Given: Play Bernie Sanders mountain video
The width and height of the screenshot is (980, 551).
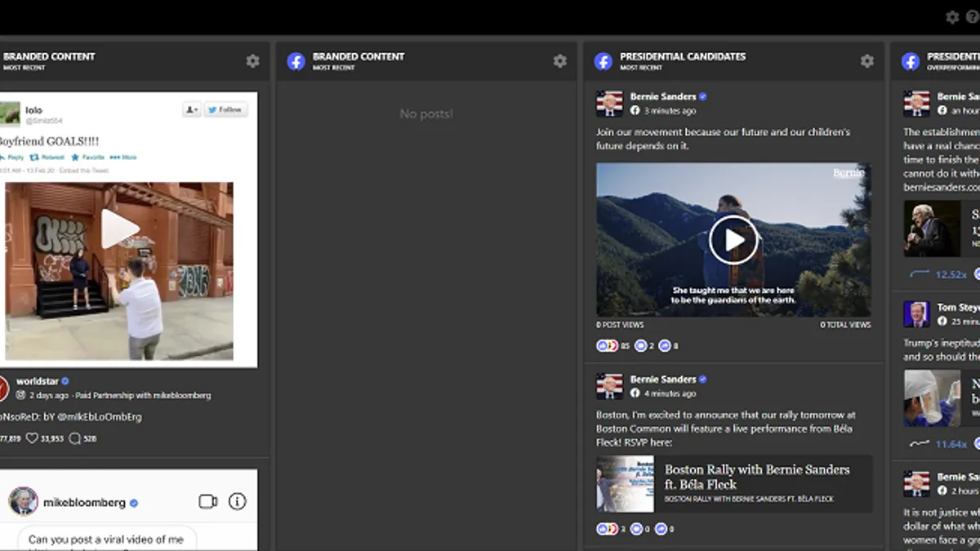Looking at the screenshot, I should (733, 240).
